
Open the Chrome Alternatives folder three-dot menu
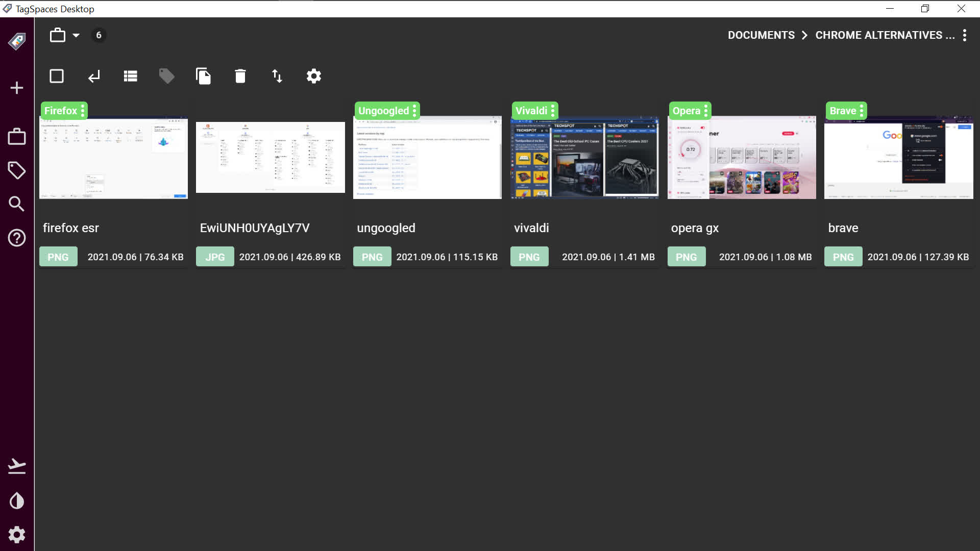pyautogui.click(x=964, y=35)
